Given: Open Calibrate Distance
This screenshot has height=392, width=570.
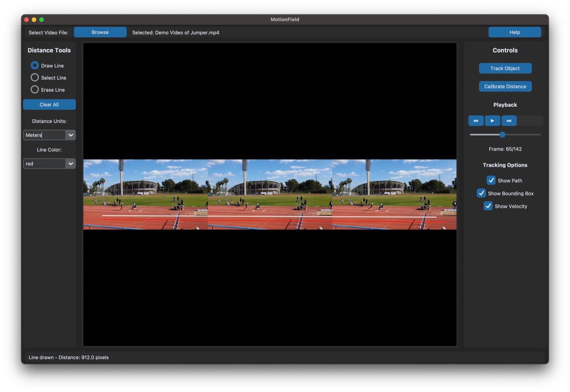Looking at the screenshot, I should click(505, 87).
